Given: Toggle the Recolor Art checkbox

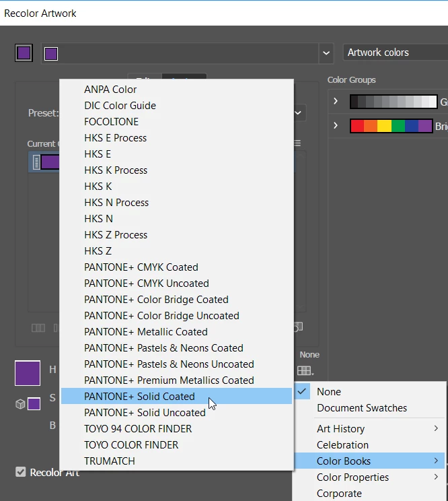Looking at the screenshot, I should click(21, 472).
